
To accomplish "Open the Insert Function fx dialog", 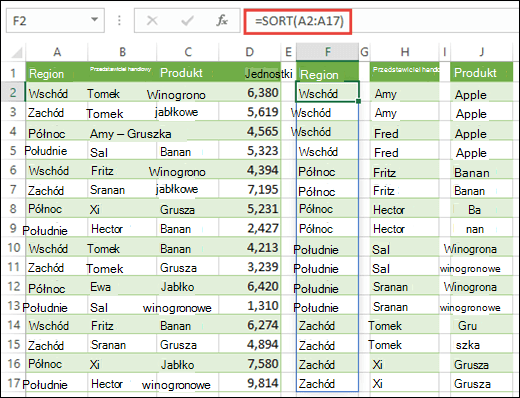I will pyautogui.click(x=222, y=21).
